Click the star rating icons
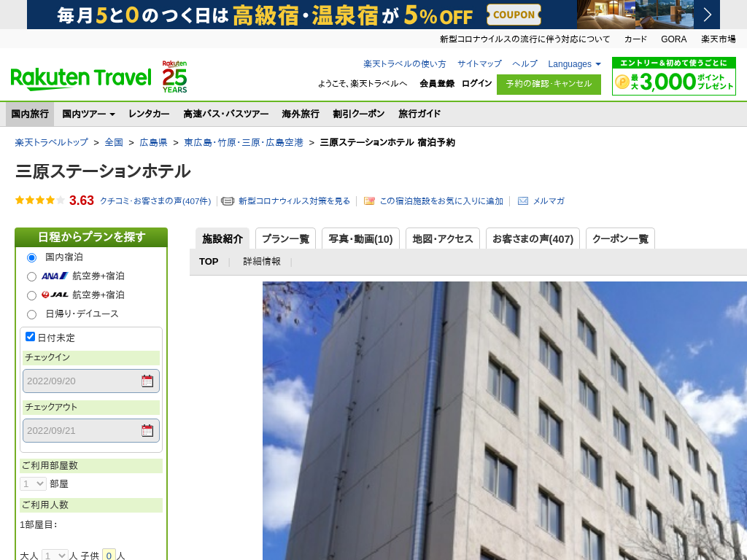Screen dimensions: 747x560 pyautogui.click(x=40, y=200)
